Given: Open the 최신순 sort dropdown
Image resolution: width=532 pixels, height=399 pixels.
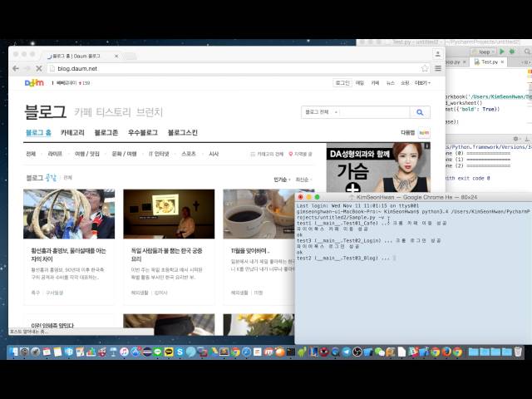Looking at the screenshot, I should (303, 180).
